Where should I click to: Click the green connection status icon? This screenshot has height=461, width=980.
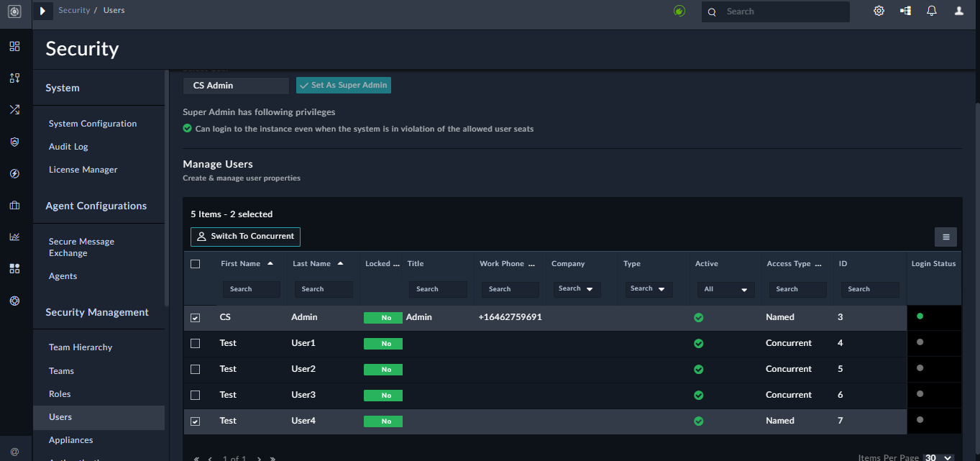(679, 11)
